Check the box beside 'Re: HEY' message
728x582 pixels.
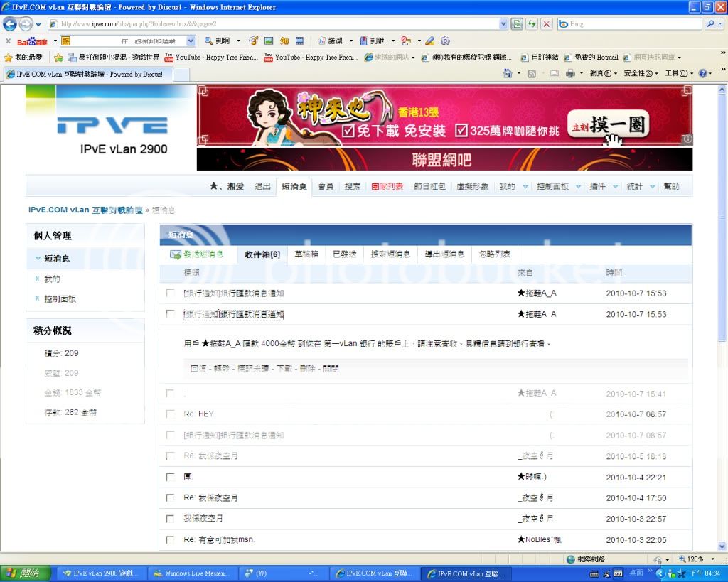[x=170, y=414]
